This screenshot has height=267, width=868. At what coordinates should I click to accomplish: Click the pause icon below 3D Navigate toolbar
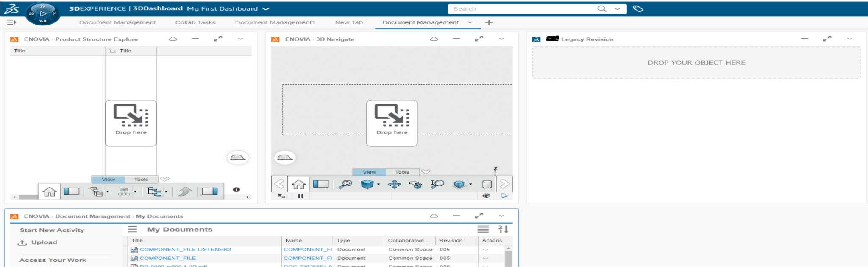(x=300, y=196)
